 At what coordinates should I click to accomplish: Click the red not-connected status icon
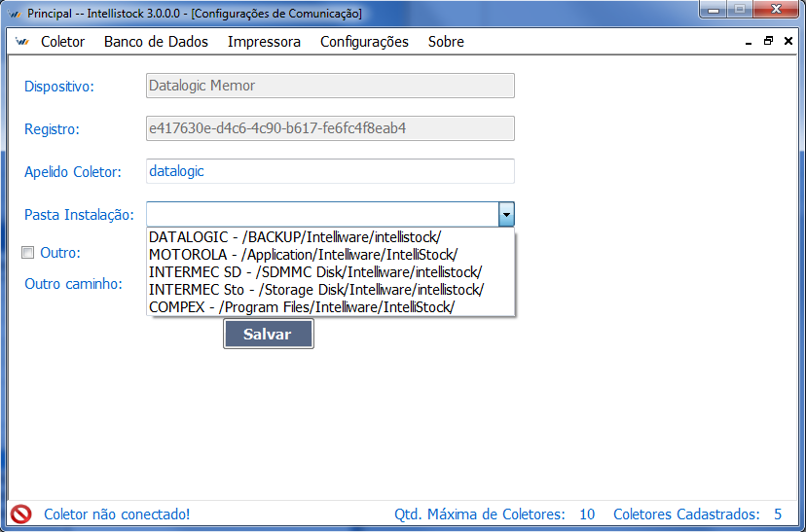click(21, 514)
